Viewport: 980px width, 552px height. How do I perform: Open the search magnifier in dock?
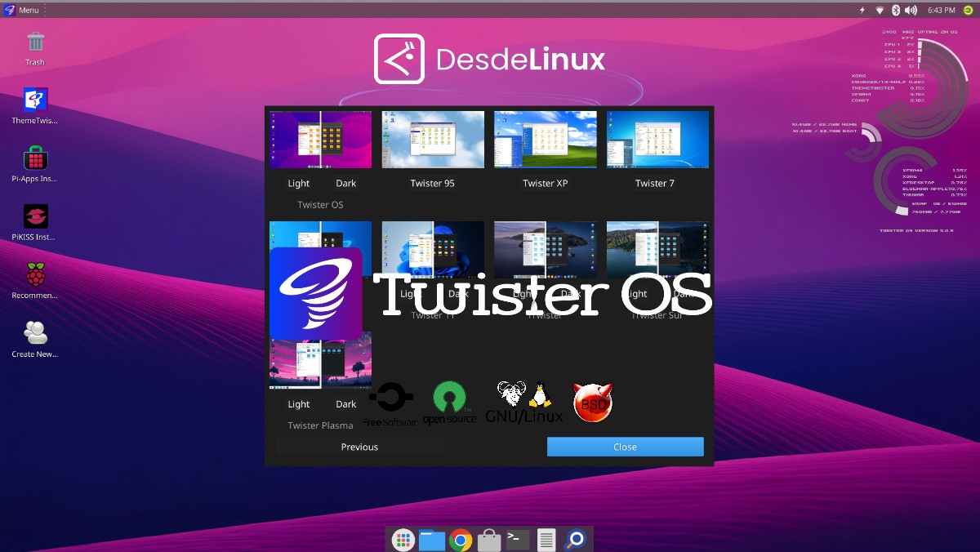(576, 539)
